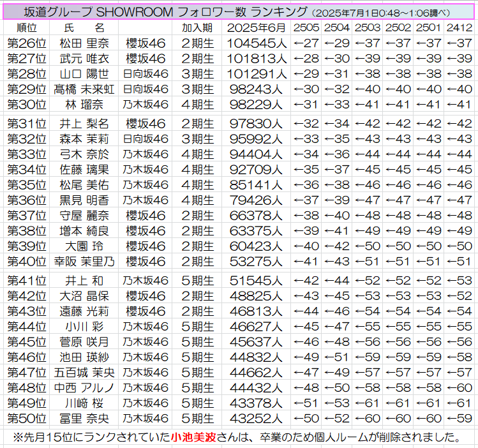Click the name 川﨑 桜
The width and height of the screenshot is (478, 448).
[84, 403]
